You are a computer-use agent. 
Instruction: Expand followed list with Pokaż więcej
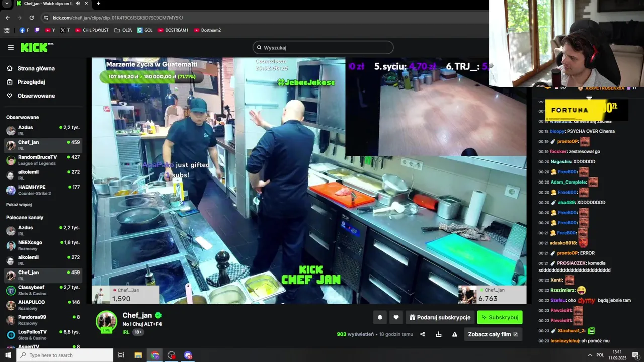[19, 205]
